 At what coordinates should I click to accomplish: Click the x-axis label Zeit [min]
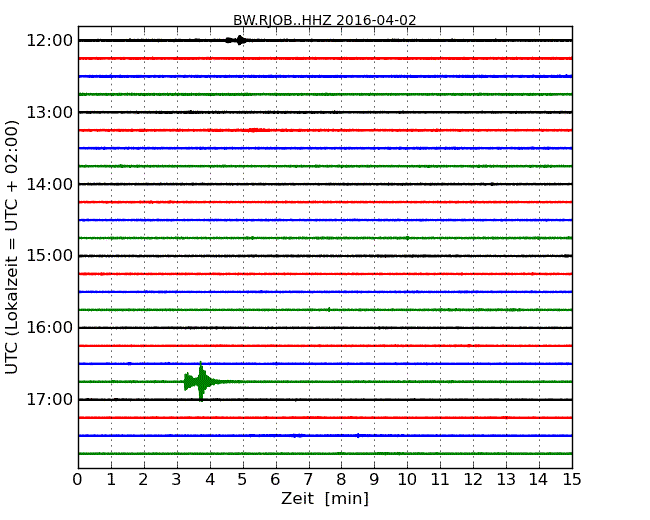[325, 498]
